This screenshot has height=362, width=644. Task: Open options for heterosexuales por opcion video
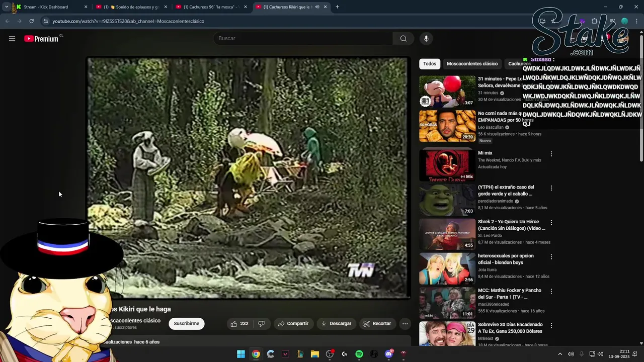click(x=551, y=257)
